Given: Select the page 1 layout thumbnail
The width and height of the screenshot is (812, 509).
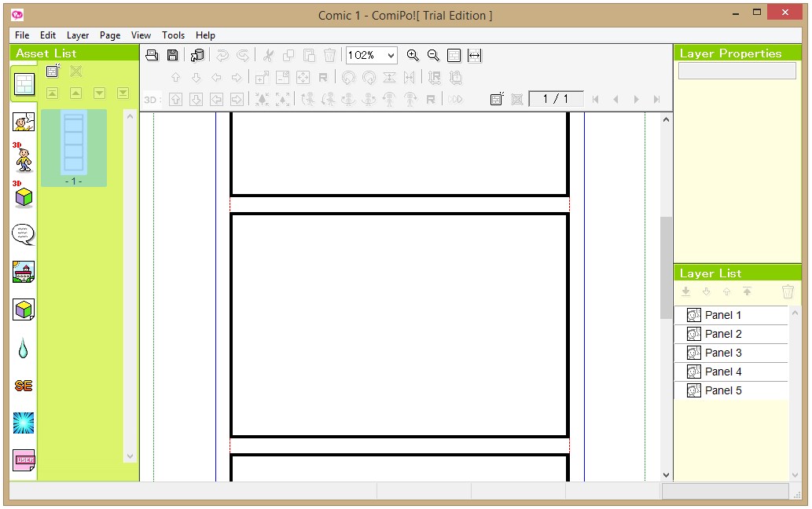Looking at the screenshot, I should 74,144.
